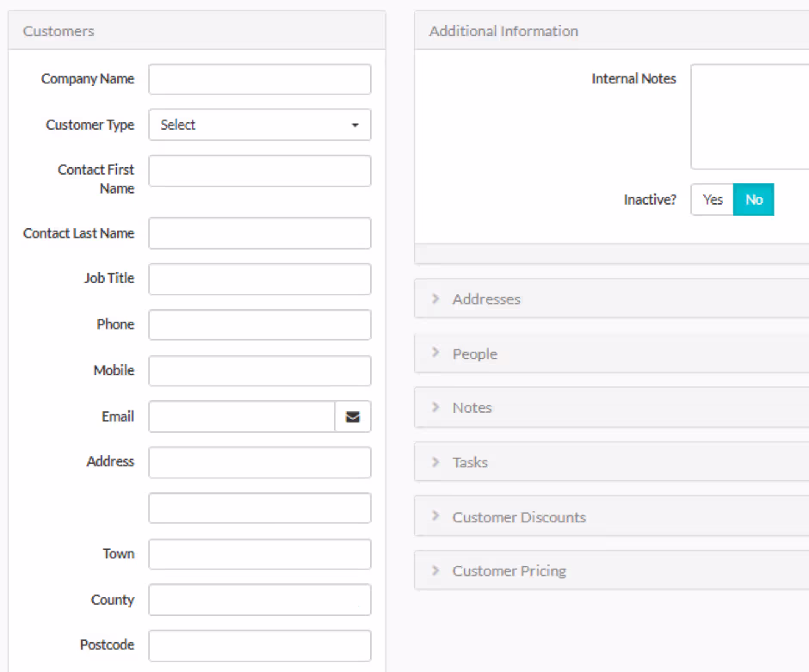Click the envelope icon beside Email field
This screenshot has height=672, width=809.
[x=352, y=416]
